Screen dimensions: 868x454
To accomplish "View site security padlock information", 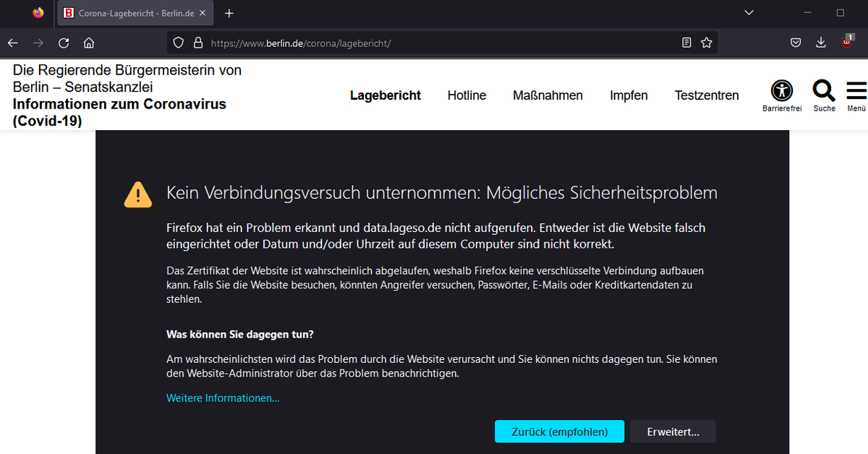I will coord(197,43).
